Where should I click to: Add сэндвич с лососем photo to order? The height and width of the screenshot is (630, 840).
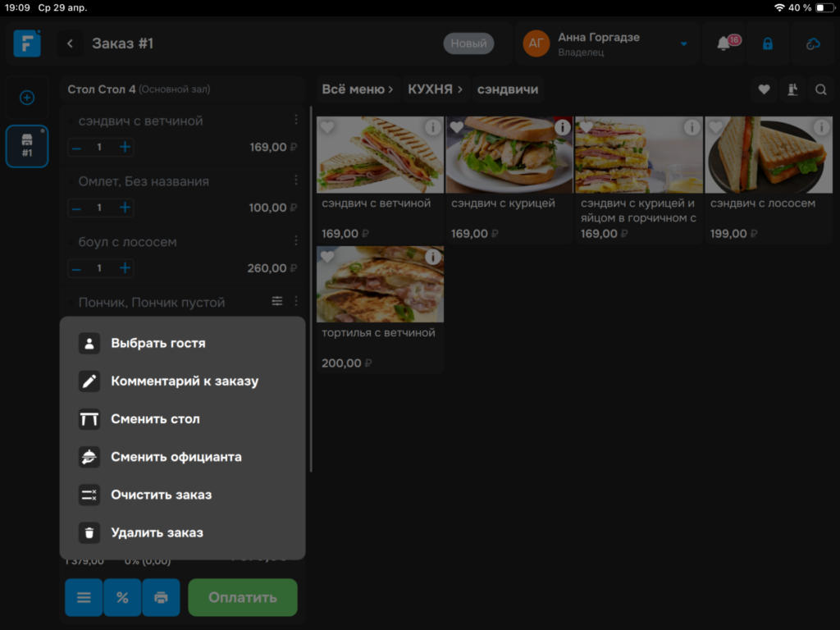[x=768, y=155]
